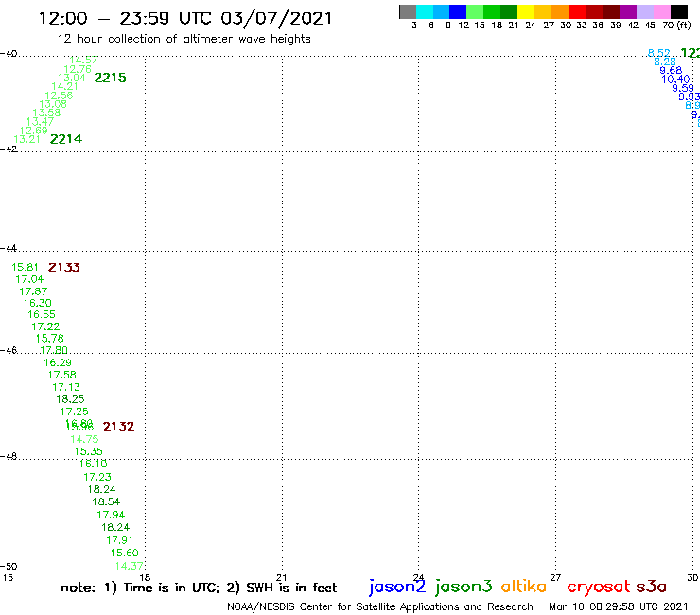
Task: Click the 18.54 wave height value
Action: pyautogui.click(x=106, y=502)
